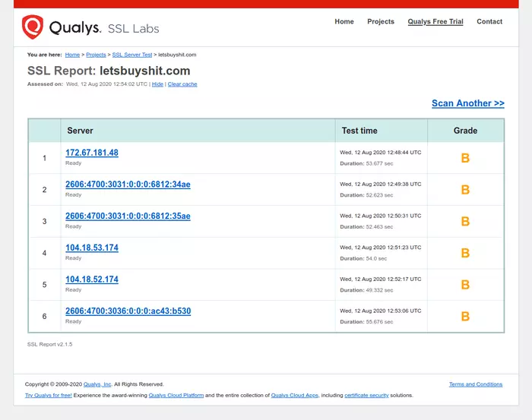Open server 2606:4700:3031:0:0:0:6812:34ae report
The width and height of the screenshot is (532, 420).
(x=128, y=185)
